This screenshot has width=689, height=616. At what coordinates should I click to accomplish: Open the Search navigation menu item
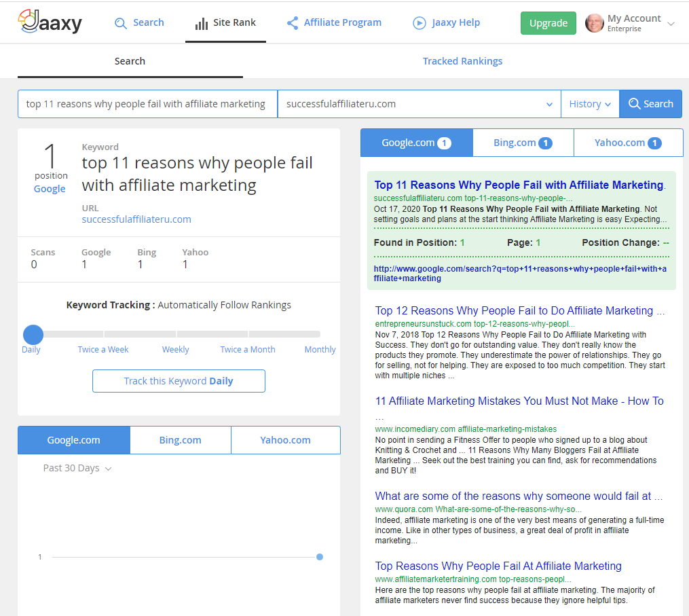[139, 23]
